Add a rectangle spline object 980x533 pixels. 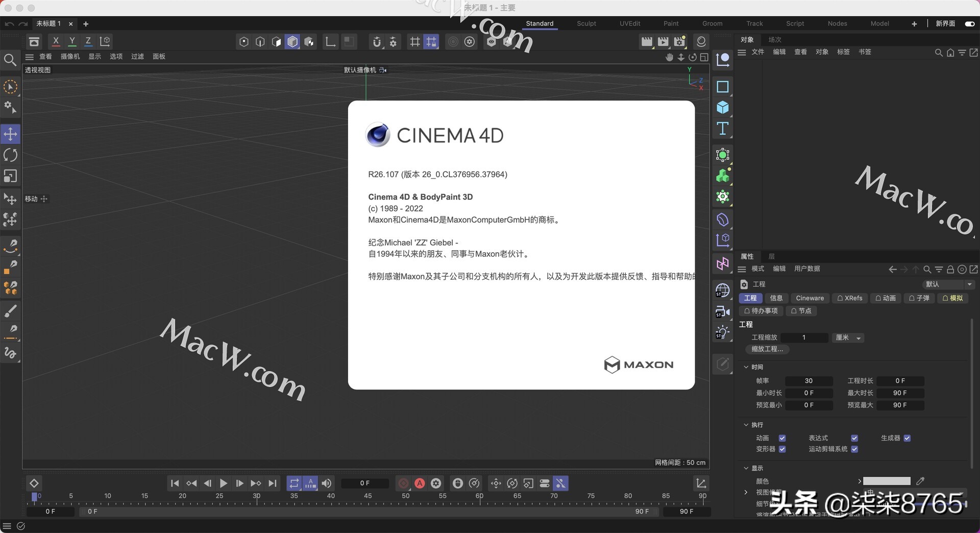(722, 87)
